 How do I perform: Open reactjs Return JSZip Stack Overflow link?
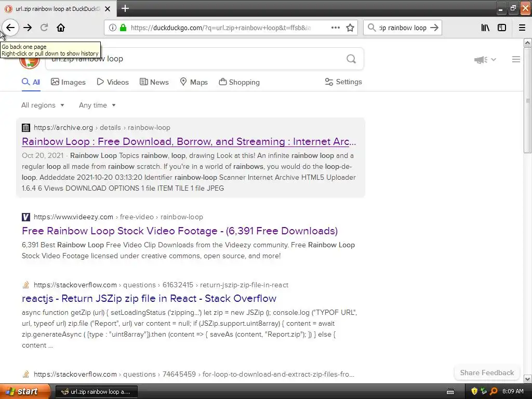click(149, 298)
